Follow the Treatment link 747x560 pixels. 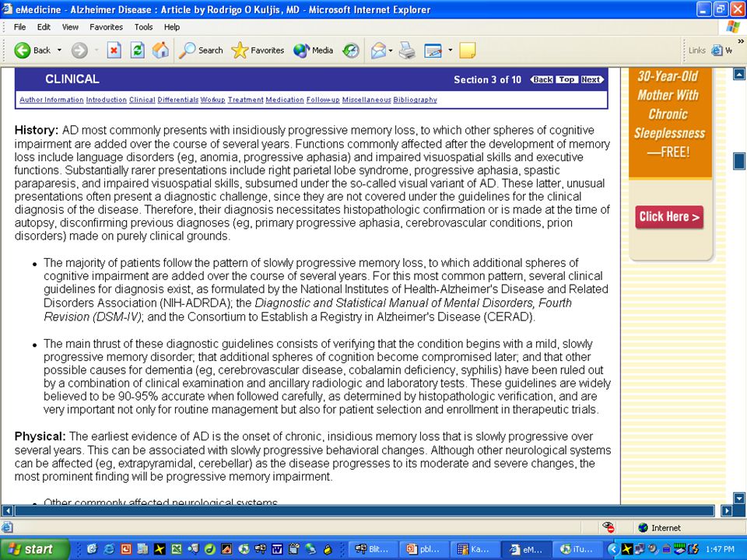coord(245,100)
